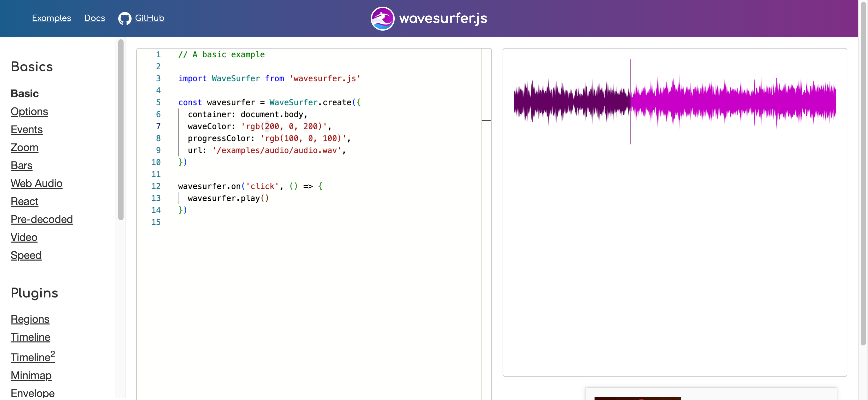View the Zoom example

[x=24, y=147]
